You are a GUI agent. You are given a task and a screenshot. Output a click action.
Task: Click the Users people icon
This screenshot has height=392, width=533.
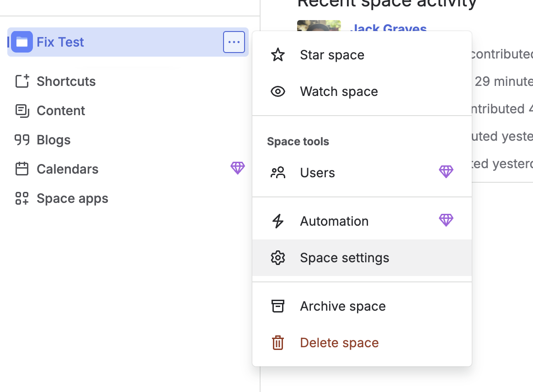(278, 172)
